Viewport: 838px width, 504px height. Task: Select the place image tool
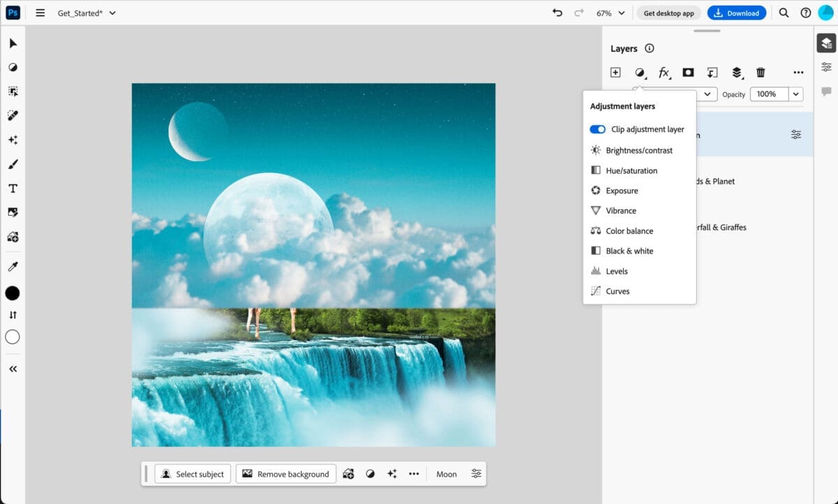point(13,212)
